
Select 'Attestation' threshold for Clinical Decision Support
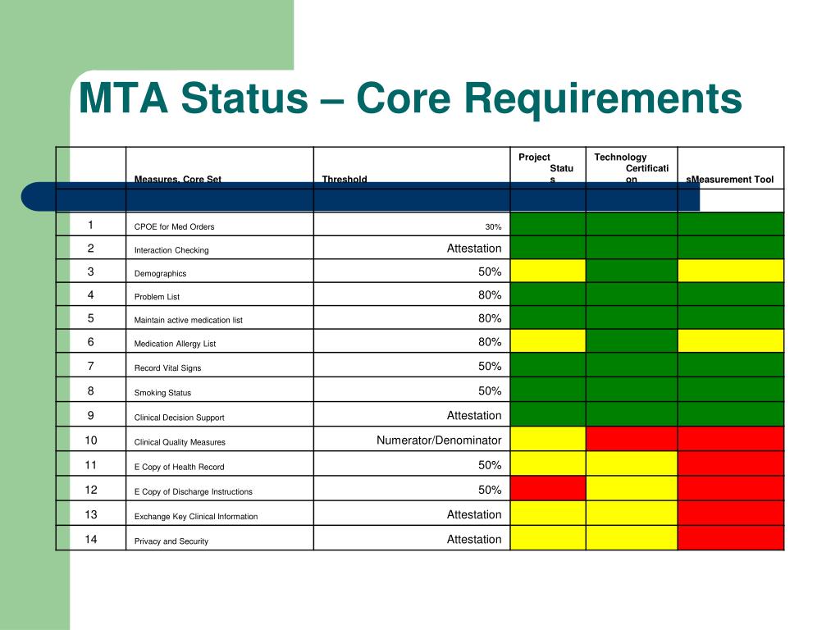[474, 415]
